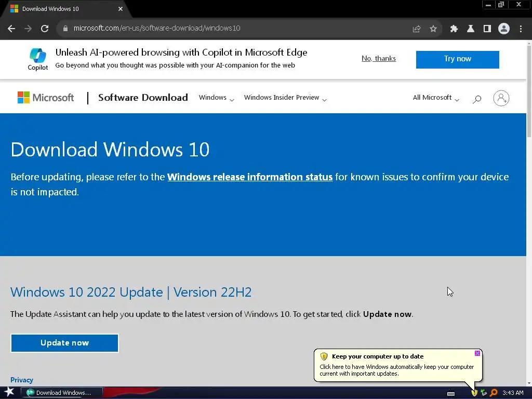Image resolution: width=532 pixels, height=399 pixels.
Task: Click the Windows update shield tray icon
Action: (x=474, y=393)
